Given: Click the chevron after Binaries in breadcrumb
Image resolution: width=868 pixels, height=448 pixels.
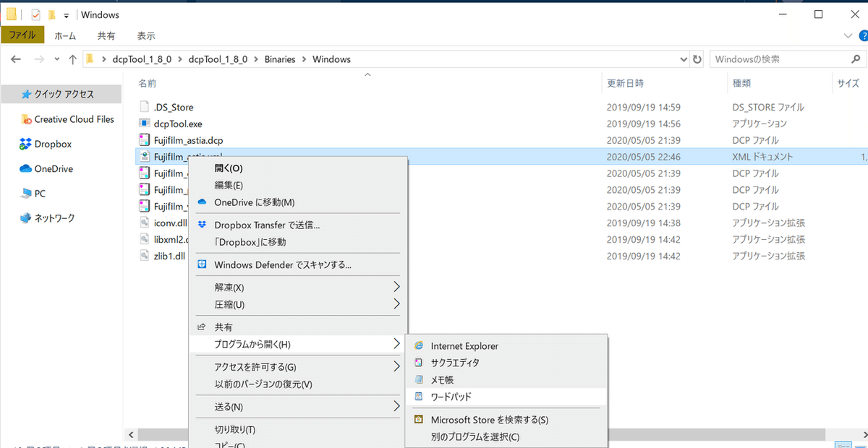Looking at the screenshot, I should tap(304, 59).
